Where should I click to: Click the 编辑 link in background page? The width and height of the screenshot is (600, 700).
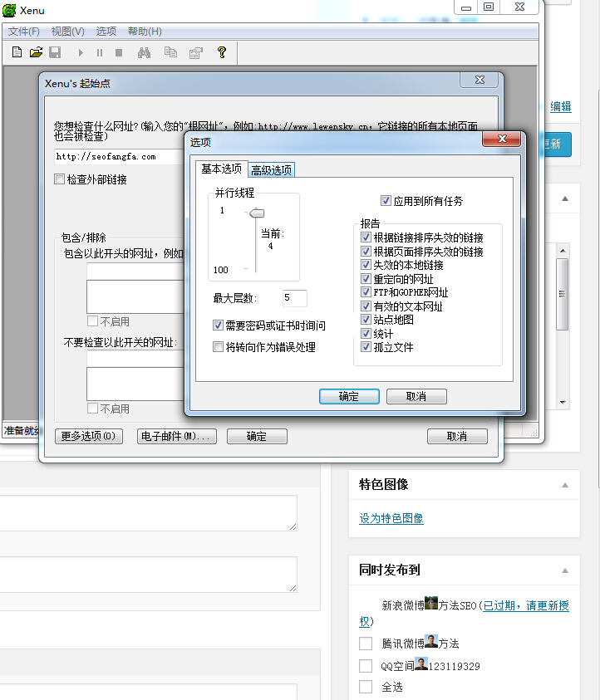[x=561, y=106]
